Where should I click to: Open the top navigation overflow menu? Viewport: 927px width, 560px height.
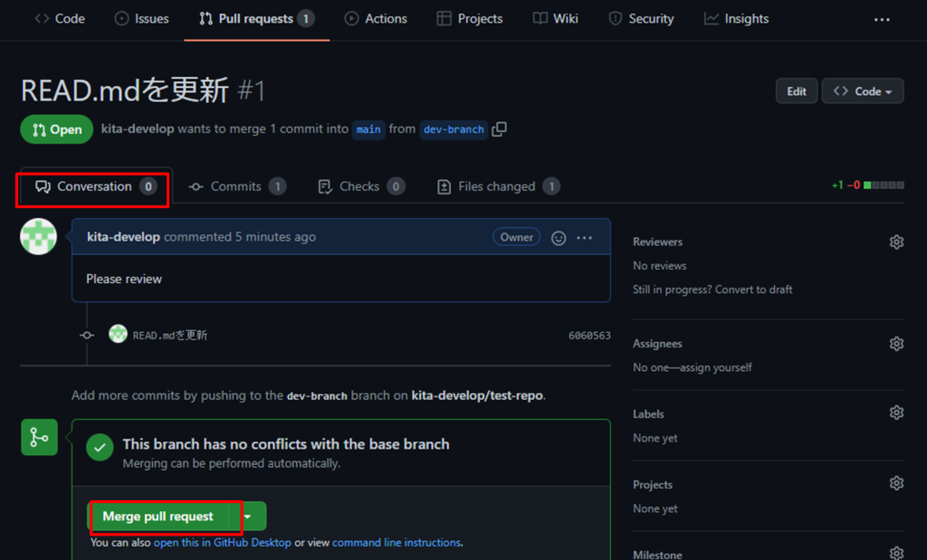(882, 19)
